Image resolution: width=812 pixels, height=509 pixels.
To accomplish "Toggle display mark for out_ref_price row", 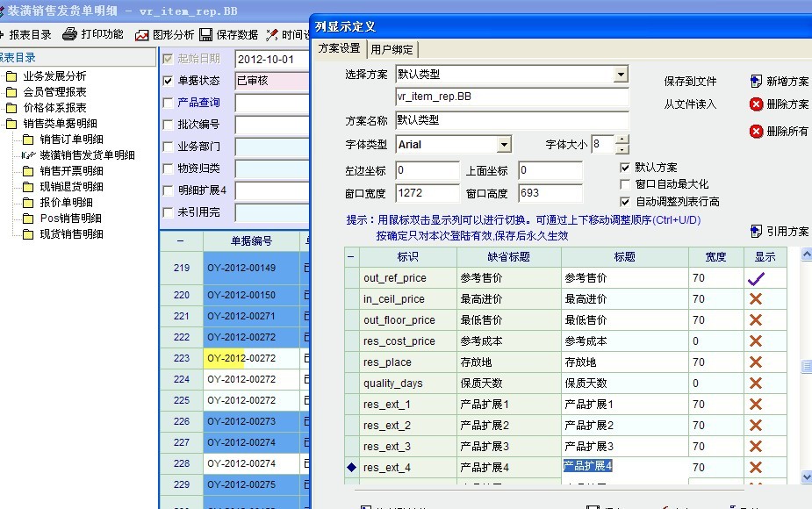I will 755,278.
